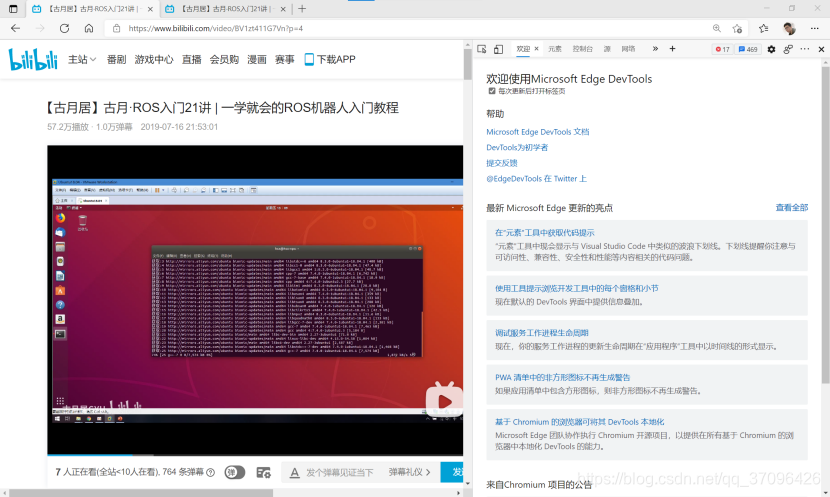The height and width of the screenshot is (497, 830).
Task: Open the 赛事 navigation item
Action: (284, 59)
